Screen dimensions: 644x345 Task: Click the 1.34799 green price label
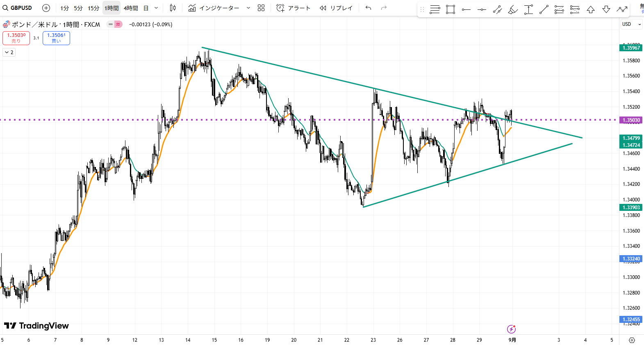coord(631,138)
